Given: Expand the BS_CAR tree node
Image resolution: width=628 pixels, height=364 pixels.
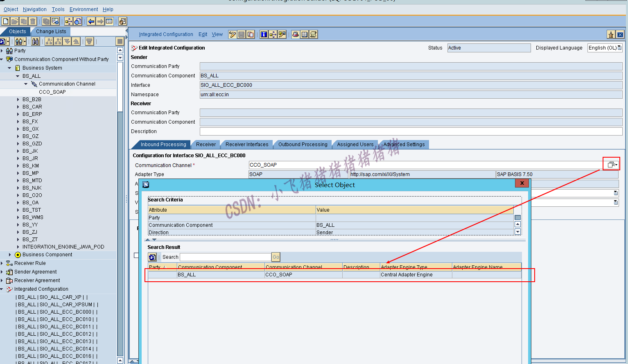Looking at the screenshot, I should pyautogui.click(x=19, y=106).
